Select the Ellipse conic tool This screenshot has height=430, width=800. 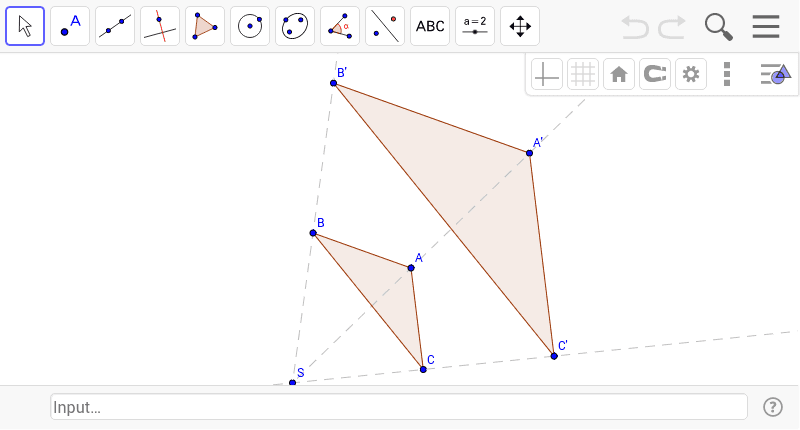point(295,26)
